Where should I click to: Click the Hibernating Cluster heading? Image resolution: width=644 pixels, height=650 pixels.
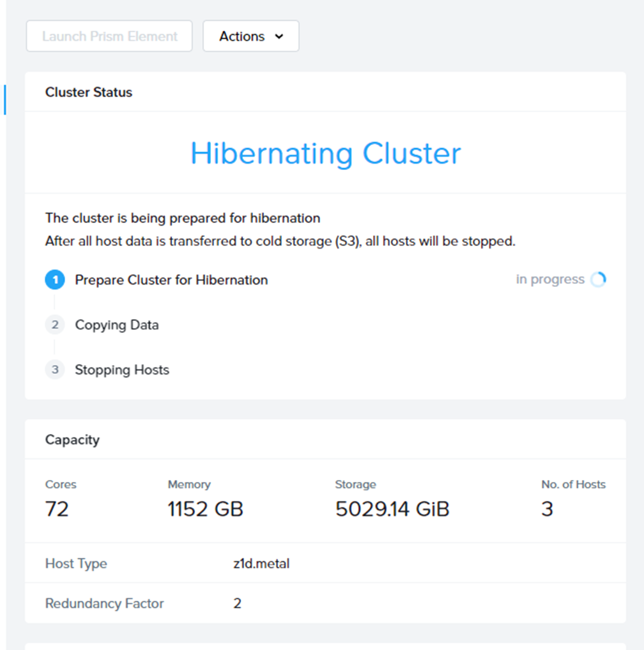pos(325,153)
